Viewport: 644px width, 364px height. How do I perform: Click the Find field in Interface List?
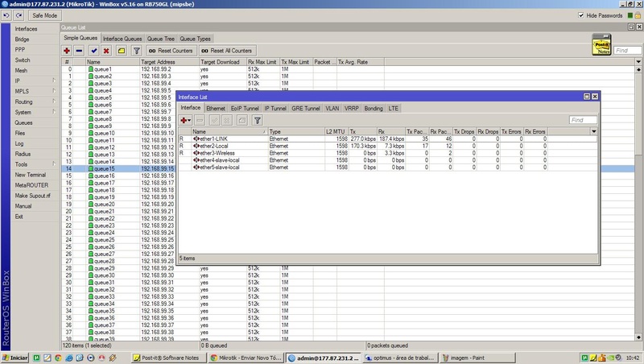click(582, 120)
